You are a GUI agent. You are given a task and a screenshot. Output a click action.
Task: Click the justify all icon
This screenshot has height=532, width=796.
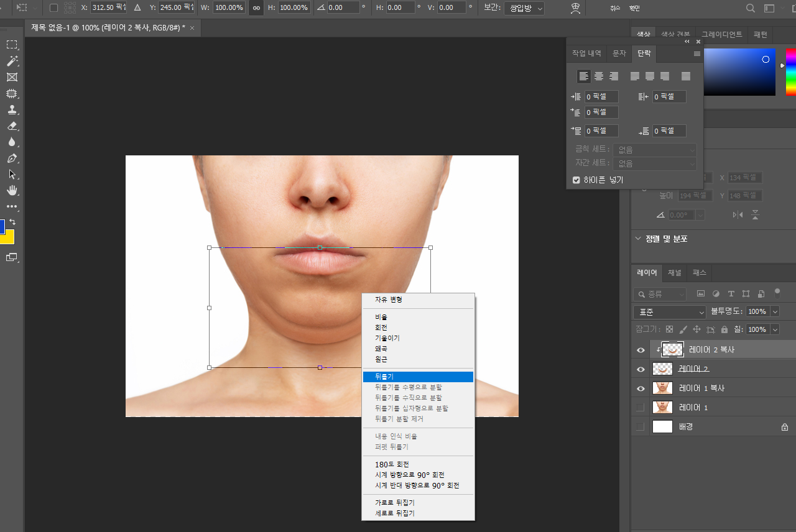click(686, 76)
